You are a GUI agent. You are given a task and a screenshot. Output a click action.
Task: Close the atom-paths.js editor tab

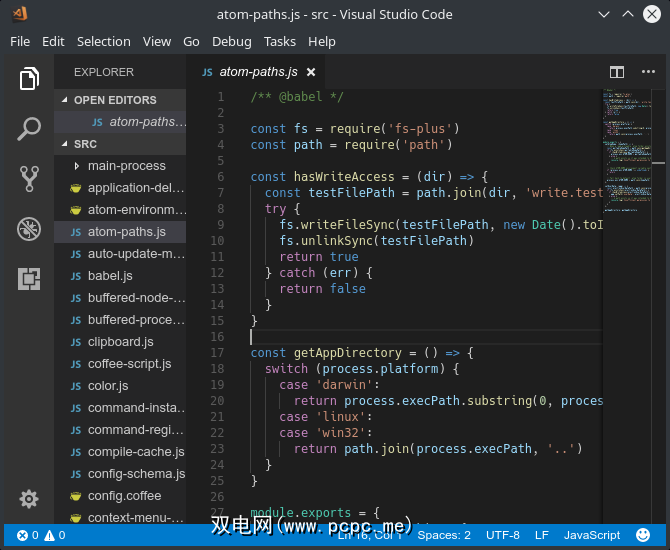coord(311,72)
